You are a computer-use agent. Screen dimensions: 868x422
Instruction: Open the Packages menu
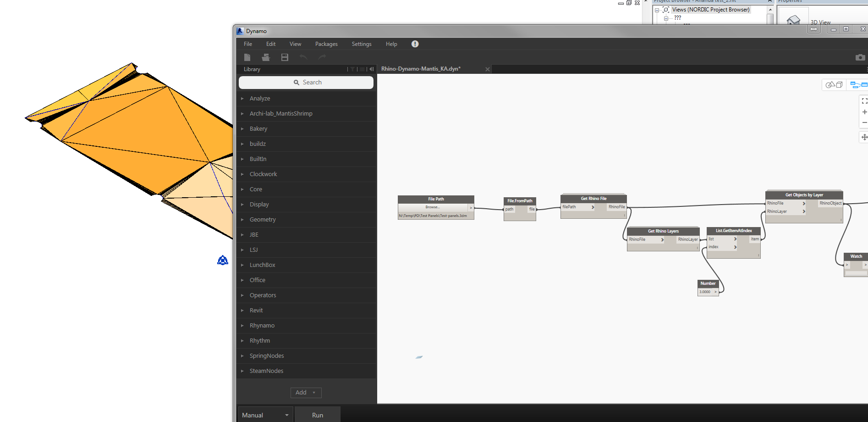(326, 44)
